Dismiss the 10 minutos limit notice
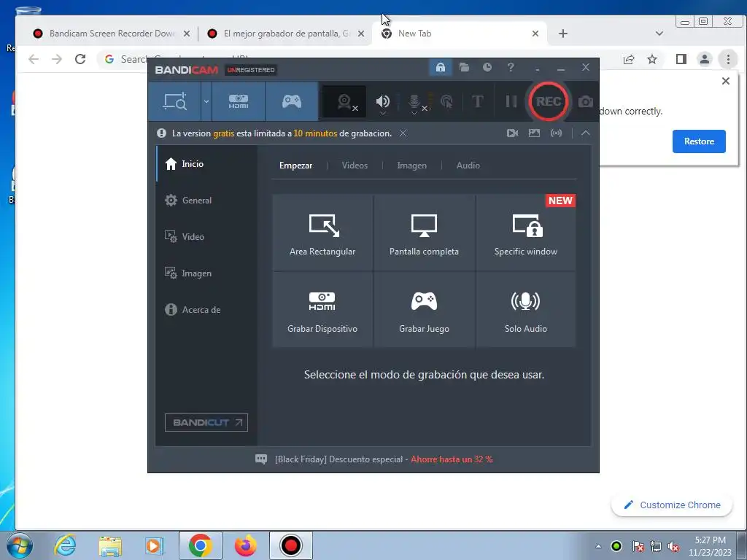The width and height of the screenshot is (747, 560). coord(403,133)
